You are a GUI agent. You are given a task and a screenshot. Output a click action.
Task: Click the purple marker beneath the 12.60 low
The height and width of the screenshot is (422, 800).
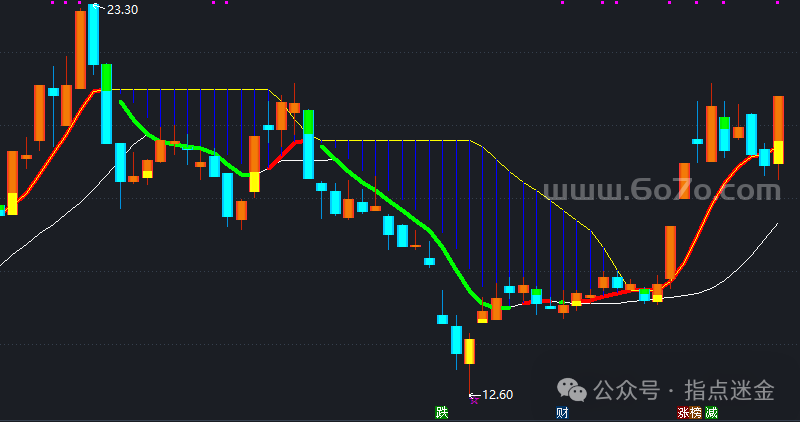tap(473, 400)
